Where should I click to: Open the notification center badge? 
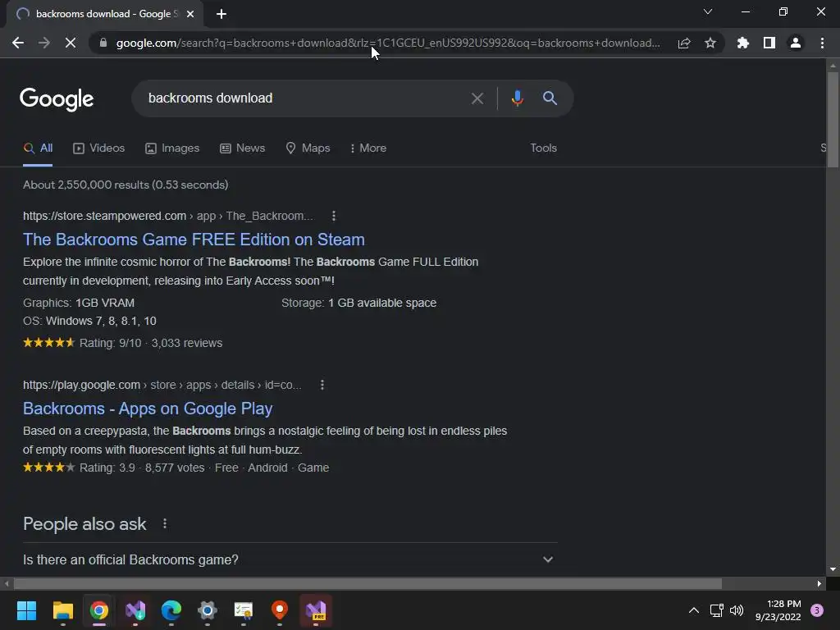818,610
